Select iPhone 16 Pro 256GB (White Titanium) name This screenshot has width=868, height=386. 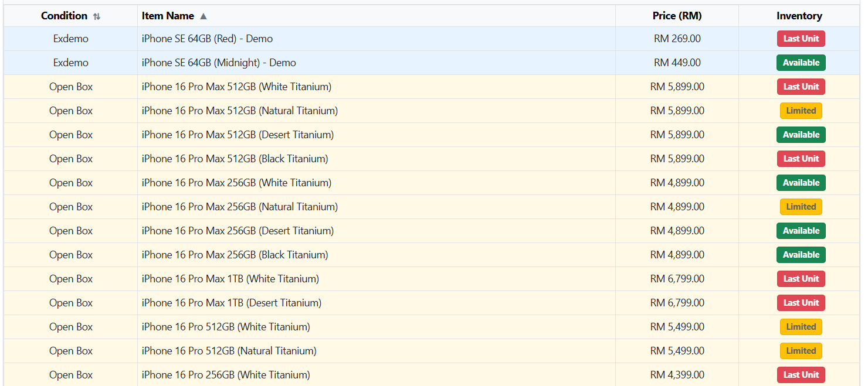tap(226, 375)
